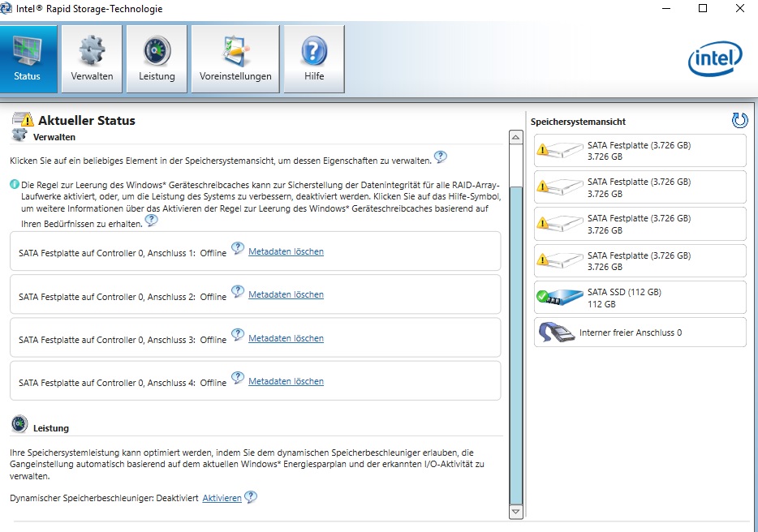Viewport: 758px width, 532px height.
Task: Click the Intel Rapid Storage title bar icon
Action: (6, 8)
